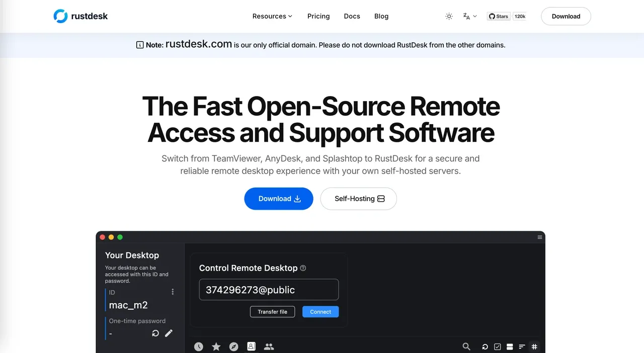Open the favorites star tab
This screenshot has width=644, height=353.
coord(216,346)
